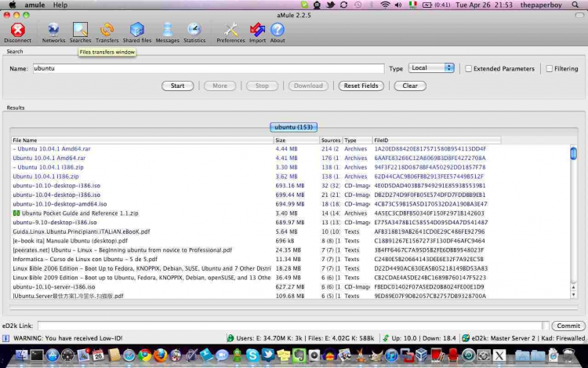Enable Extended Parameters checkbox
The width and height of the screenshot is (588, 368).
(x=468, y=68)
